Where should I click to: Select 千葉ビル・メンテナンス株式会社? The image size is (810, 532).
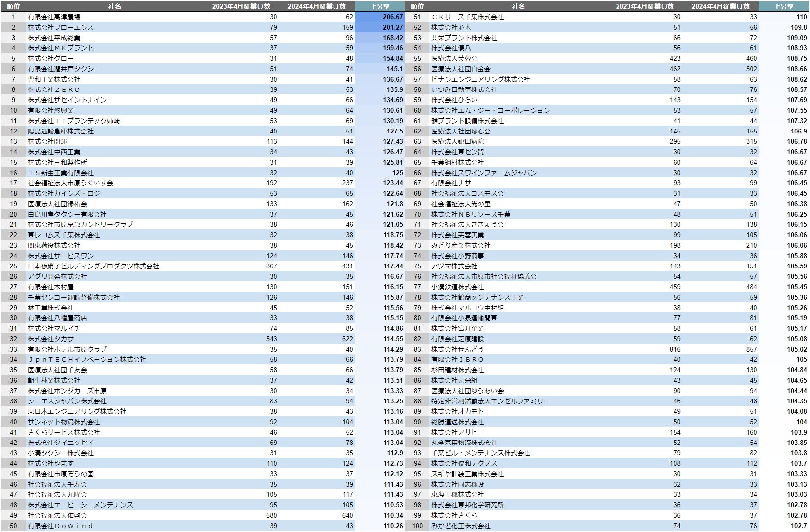(x=480, y=453)
